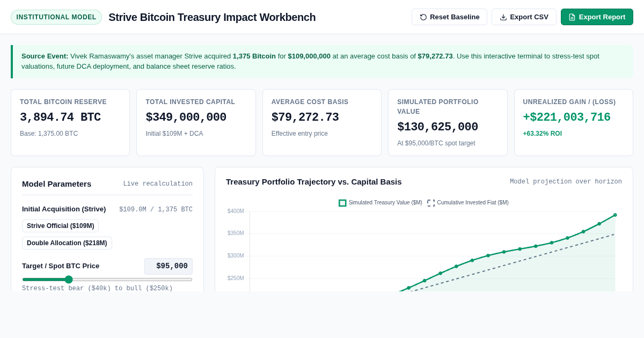
Task: Click the green Export Report button
Action: click(597, 17)
